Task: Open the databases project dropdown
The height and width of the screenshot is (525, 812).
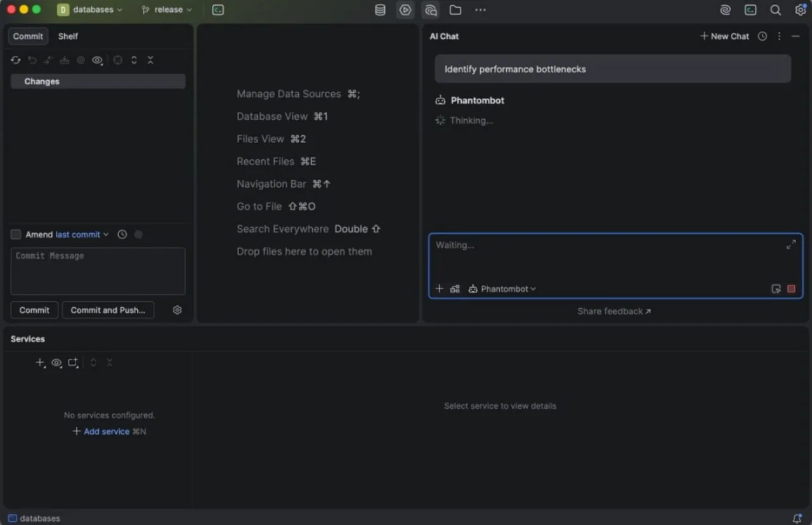Action: [90, 10]
